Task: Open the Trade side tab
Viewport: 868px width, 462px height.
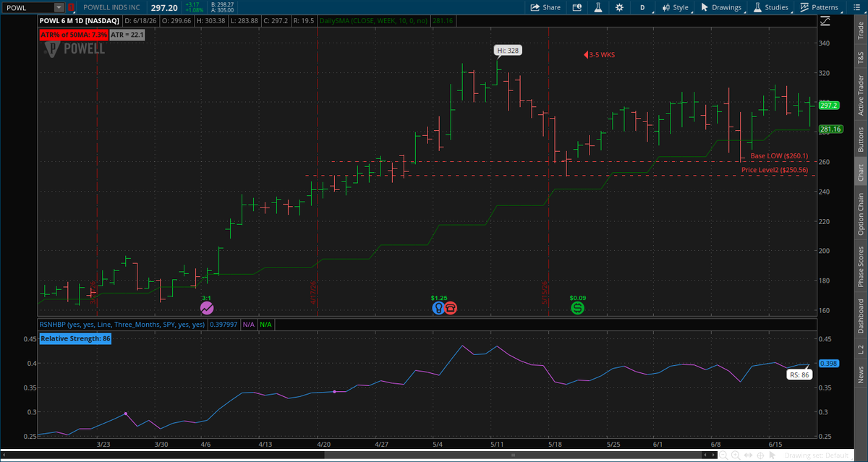Action: pos(860,30)
